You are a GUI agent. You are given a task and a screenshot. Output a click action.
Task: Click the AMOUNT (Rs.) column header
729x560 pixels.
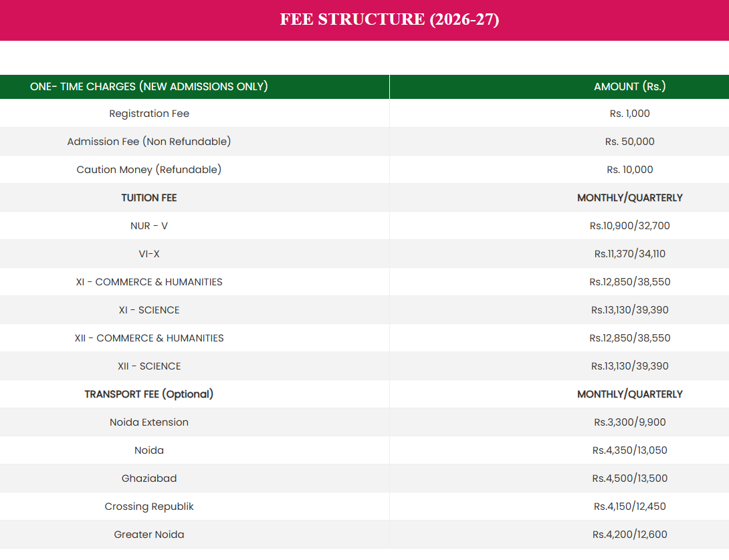[x=629, y=87]
